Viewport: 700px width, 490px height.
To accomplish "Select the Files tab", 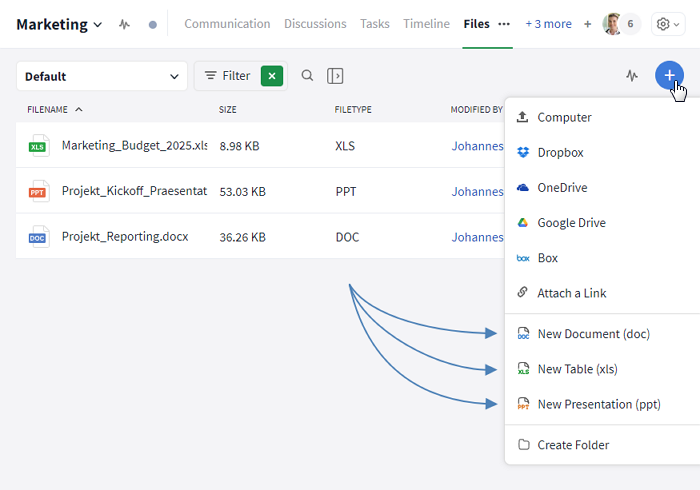I will [x=476, y=24].
